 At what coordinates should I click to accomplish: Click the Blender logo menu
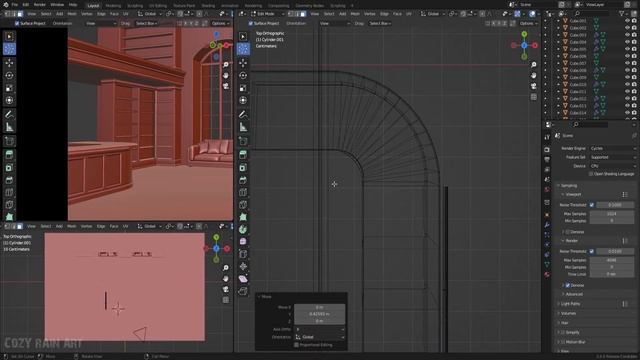pos(5,4)
